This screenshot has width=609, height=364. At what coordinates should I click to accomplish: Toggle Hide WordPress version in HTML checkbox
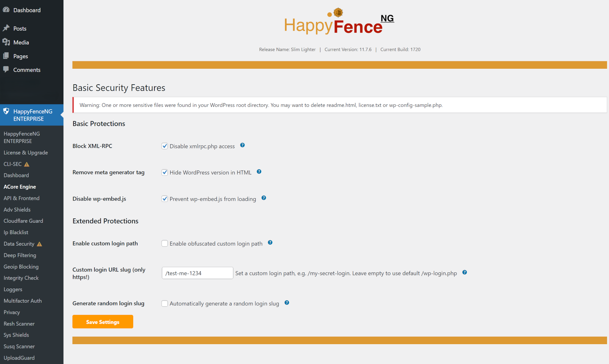[x=165, y=172]
